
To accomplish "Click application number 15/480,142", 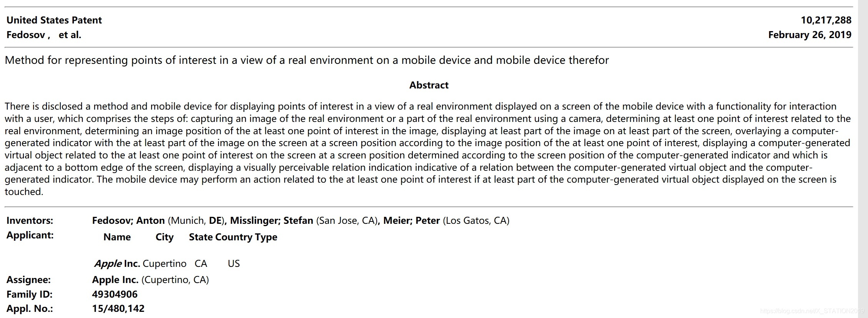I will coord(118,309).
